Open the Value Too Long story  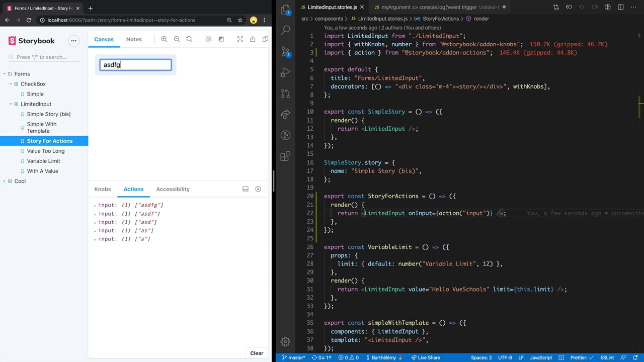point(46,151)
